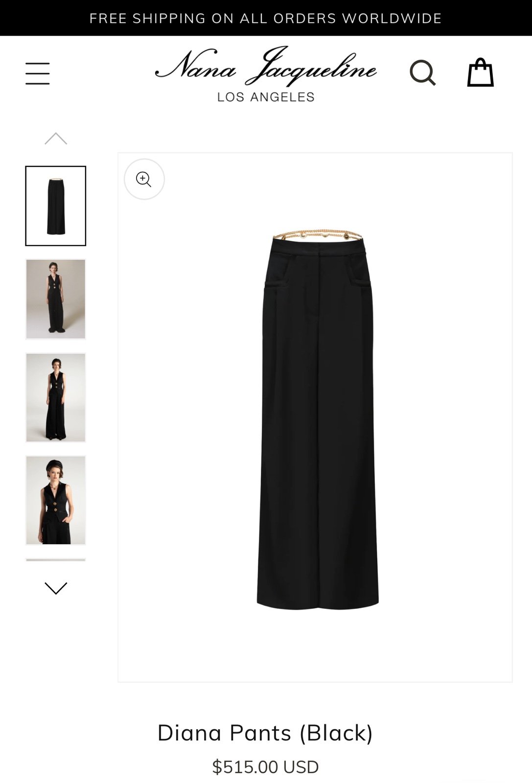Open the hamburger navigation menu

pyautogui.click(x=38, y=73)
